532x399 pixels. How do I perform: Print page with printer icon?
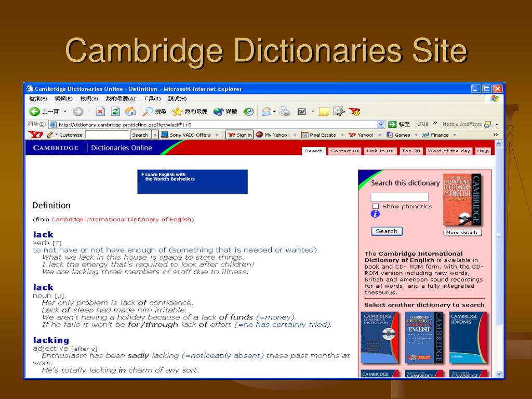point(285,111)
